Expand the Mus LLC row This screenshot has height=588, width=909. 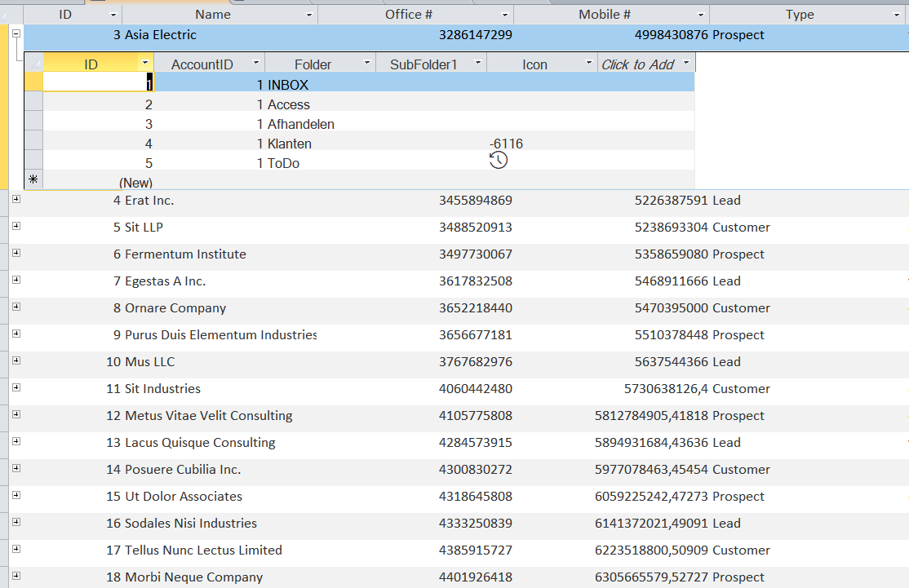coord(16,361)
